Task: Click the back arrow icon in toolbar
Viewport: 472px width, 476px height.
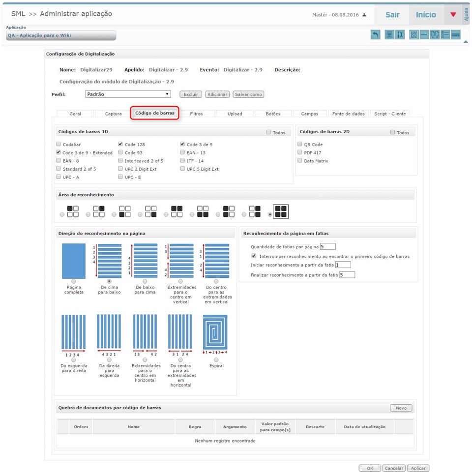Action: [x=375, y=35]
